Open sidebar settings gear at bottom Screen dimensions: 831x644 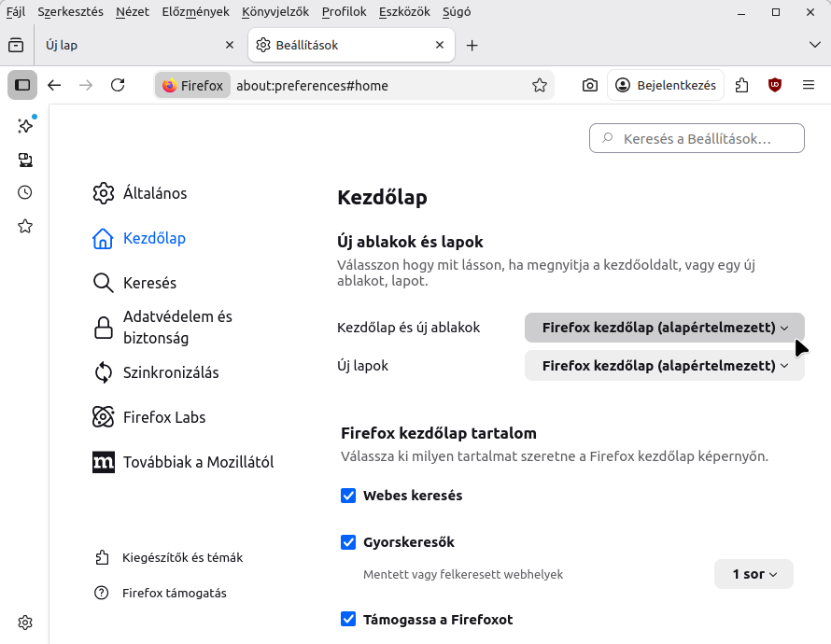(x=24, y=622)
